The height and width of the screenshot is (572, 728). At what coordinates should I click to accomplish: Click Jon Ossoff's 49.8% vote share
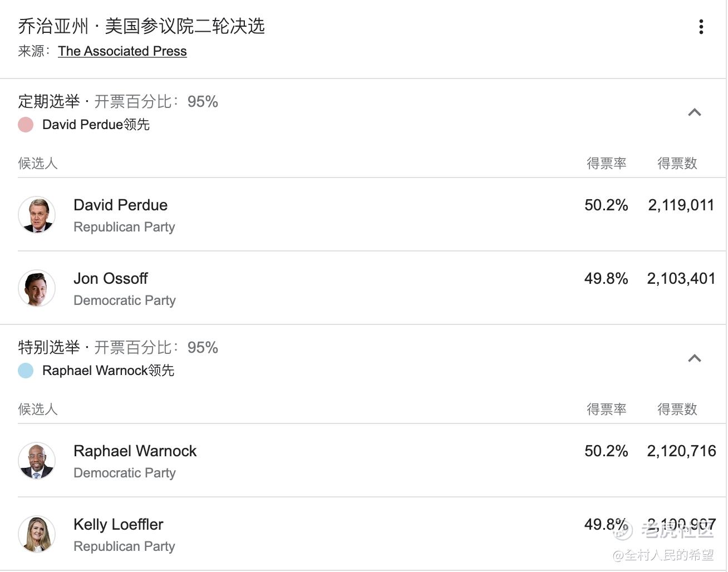(606, 279)
